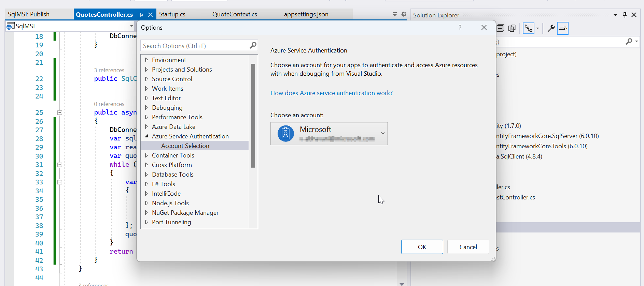Click the Solution Explorer toolbar dropdown arrow
This screenshot has width=644, height=286.
click(537, 28)
